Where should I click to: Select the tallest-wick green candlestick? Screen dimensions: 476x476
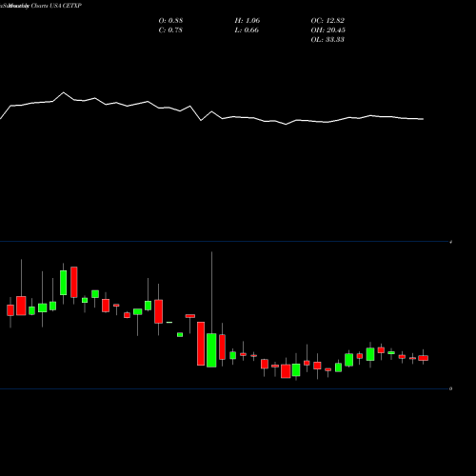point(211,350)
